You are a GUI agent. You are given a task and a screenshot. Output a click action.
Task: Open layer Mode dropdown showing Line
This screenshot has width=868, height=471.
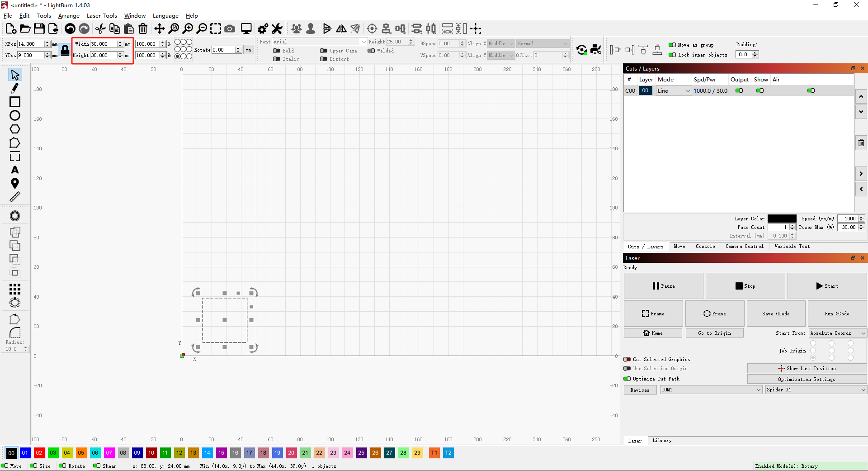(x=674, y=91)
